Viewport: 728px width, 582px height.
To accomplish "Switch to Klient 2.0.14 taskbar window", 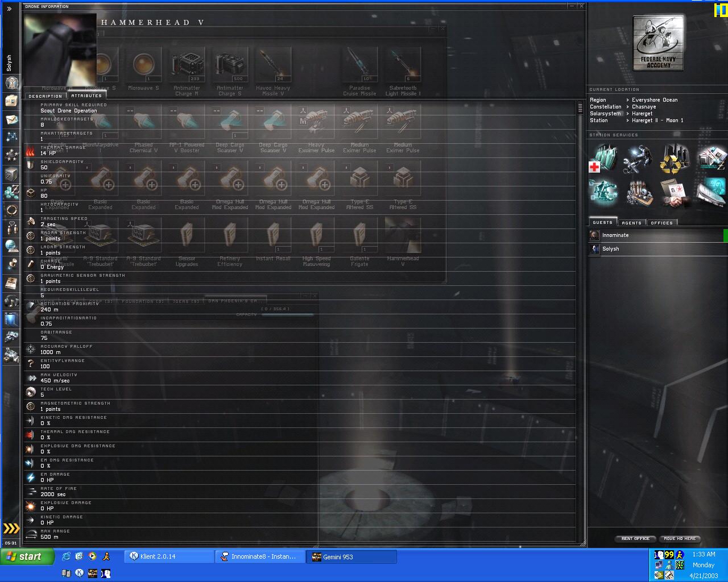I will click(x=169, y=556).
